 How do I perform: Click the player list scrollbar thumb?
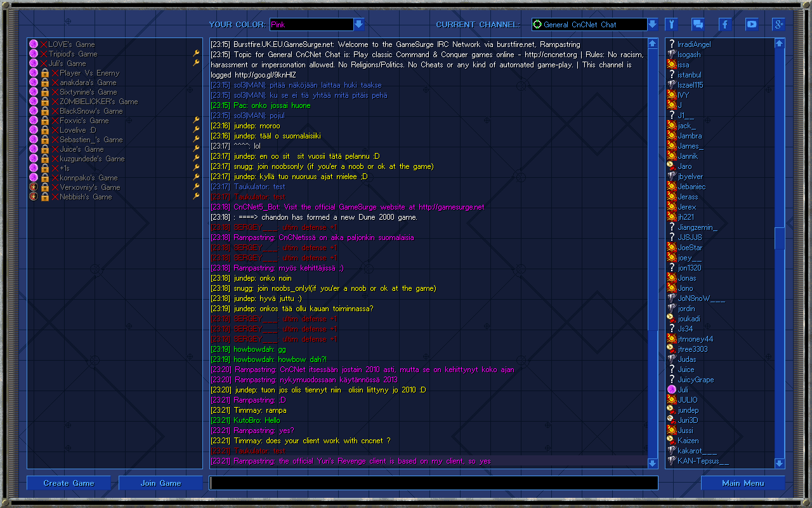(x=780, y=237)
